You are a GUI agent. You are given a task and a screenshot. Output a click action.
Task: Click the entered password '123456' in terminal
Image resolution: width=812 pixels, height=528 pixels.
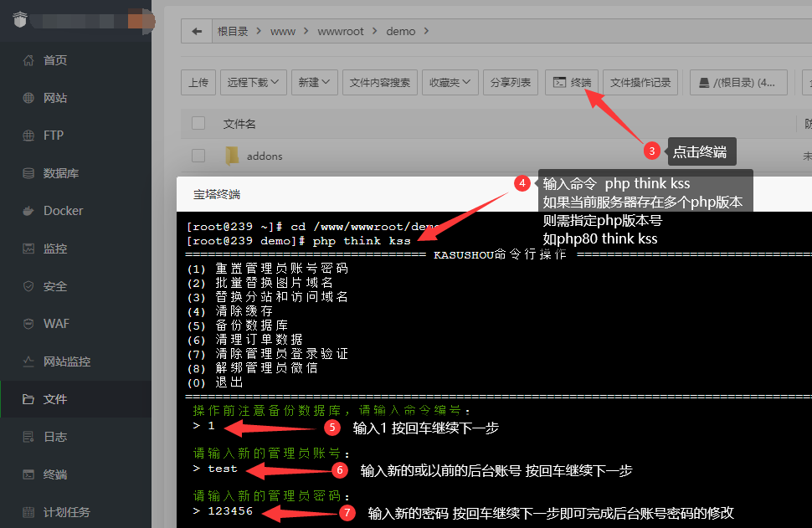[230, 511]
